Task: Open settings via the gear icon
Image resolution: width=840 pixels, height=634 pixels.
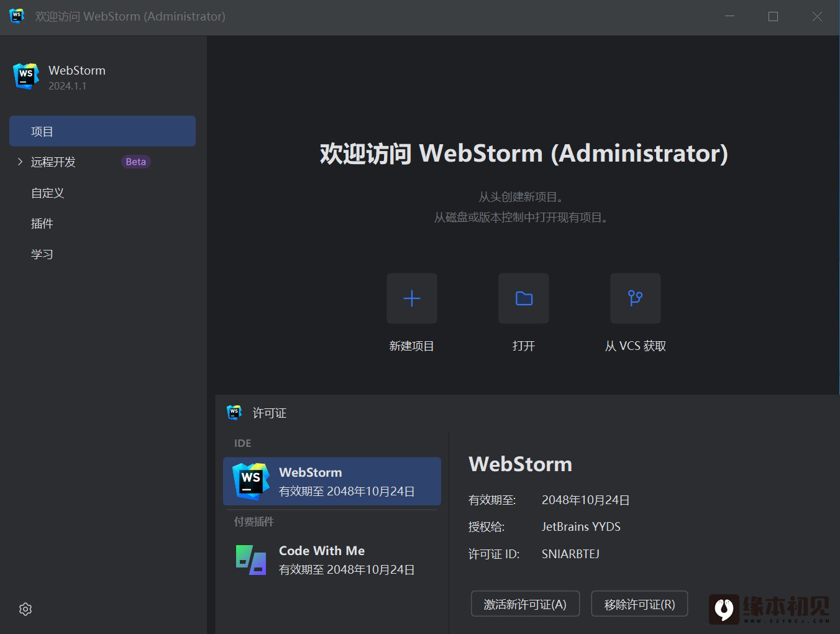Action: [25, 609]
